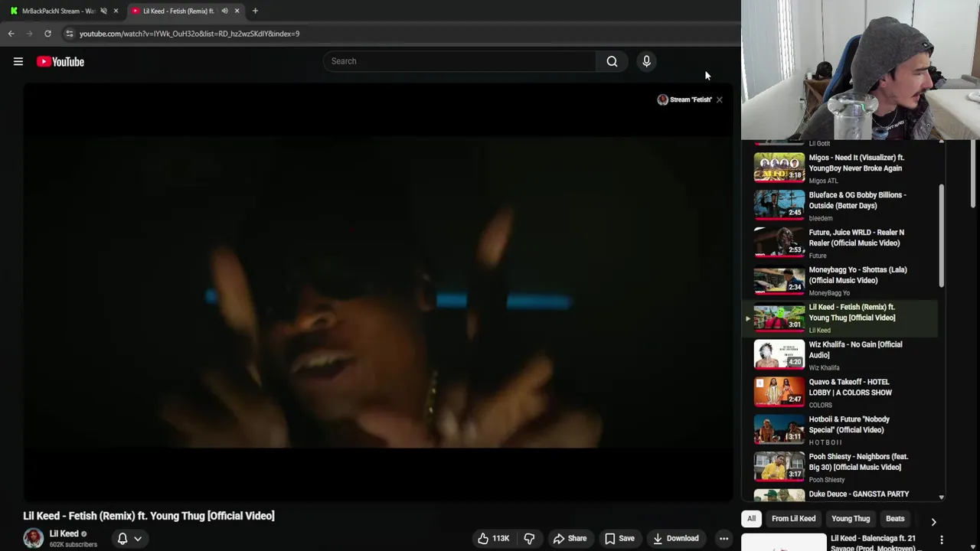Viewport: 980px width, 551px height.
Task: Click the search magnifier button
Action: [x=612, y=61]
